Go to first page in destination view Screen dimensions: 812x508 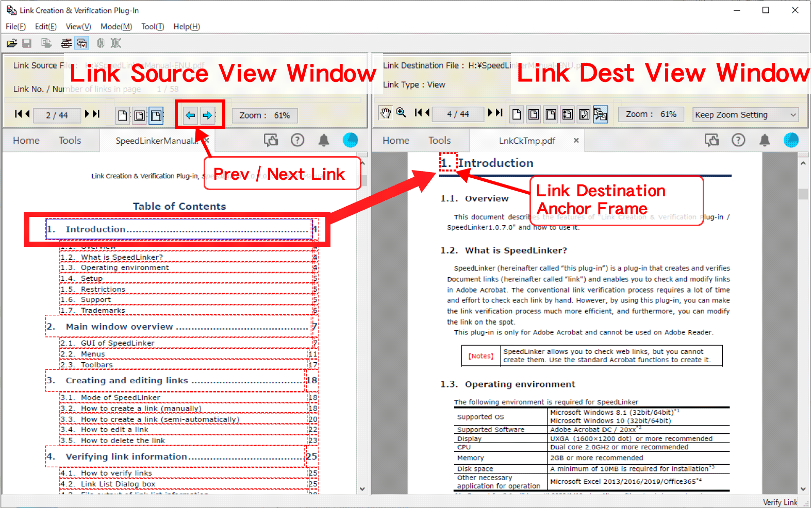418,112
